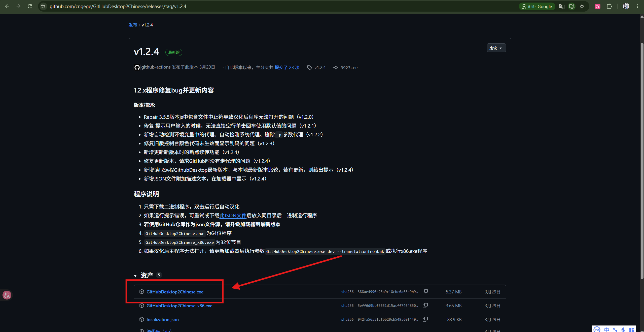Open commit 9923cee link

coord(349,68)
